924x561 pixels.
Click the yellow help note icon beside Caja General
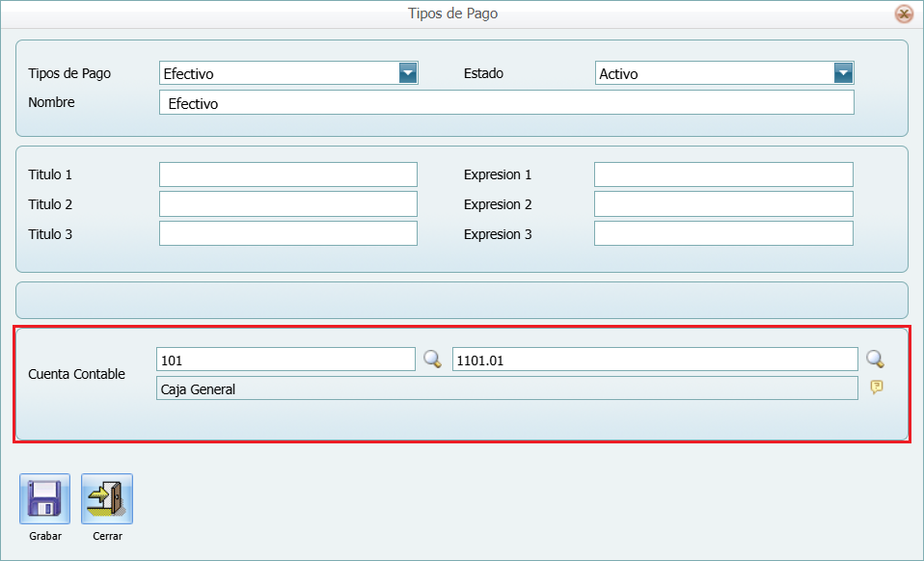(877, 387)
